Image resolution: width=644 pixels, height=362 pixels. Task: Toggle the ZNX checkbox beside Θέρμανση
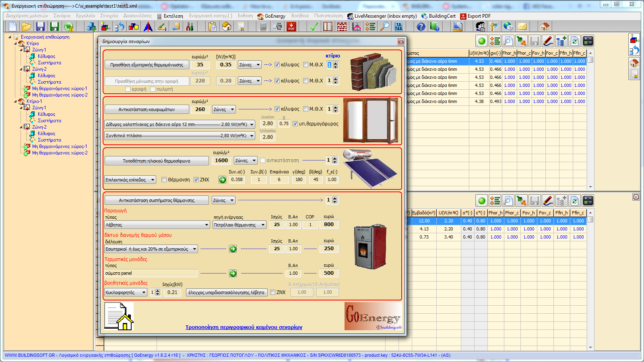(x=196, y=180)
